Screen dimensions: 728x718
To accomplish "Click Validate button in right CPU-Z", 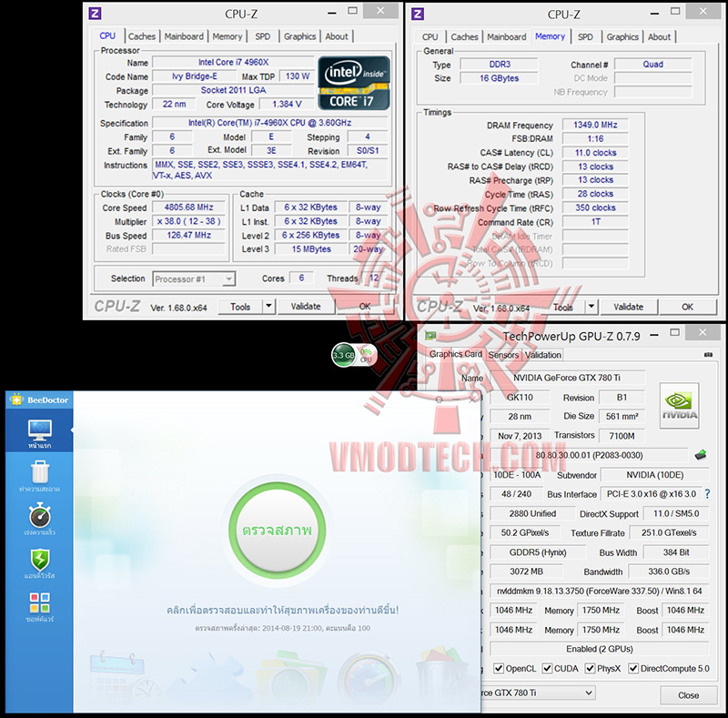I will coord(628,307).
